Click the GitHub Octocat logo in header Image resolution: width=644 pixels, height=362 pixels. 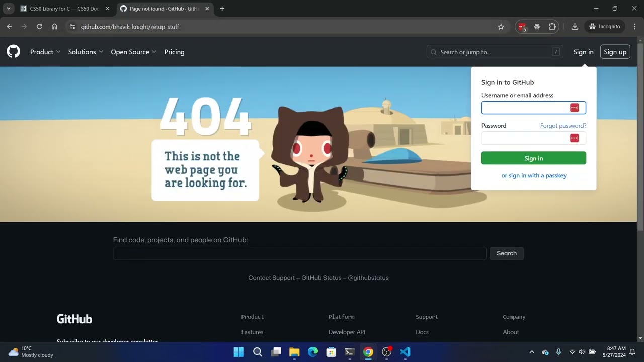14,51
